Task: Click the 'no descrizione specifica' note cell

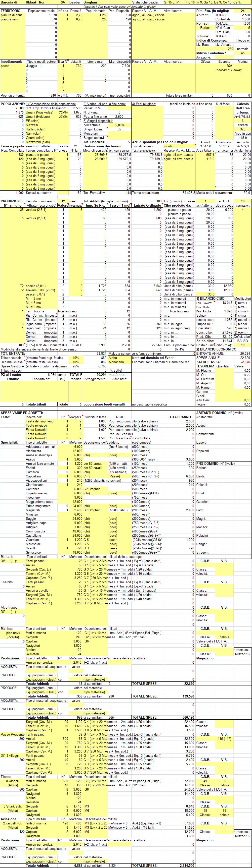Action: 149,404
